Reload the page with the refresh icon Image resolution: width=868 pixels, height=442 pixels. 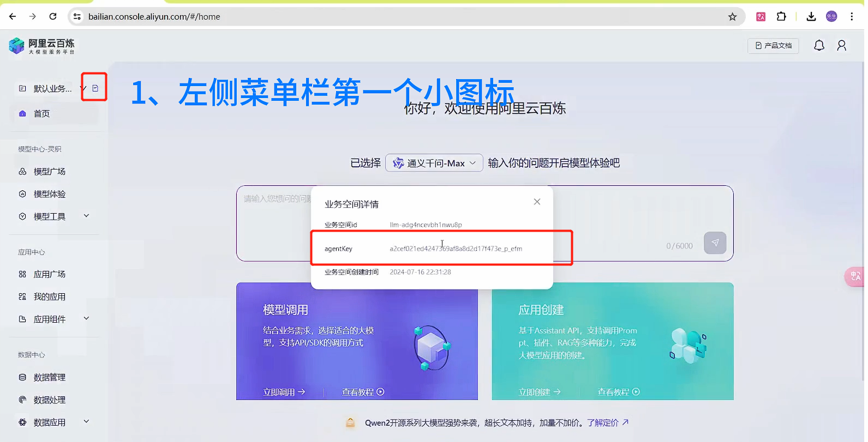click(53, 16)
